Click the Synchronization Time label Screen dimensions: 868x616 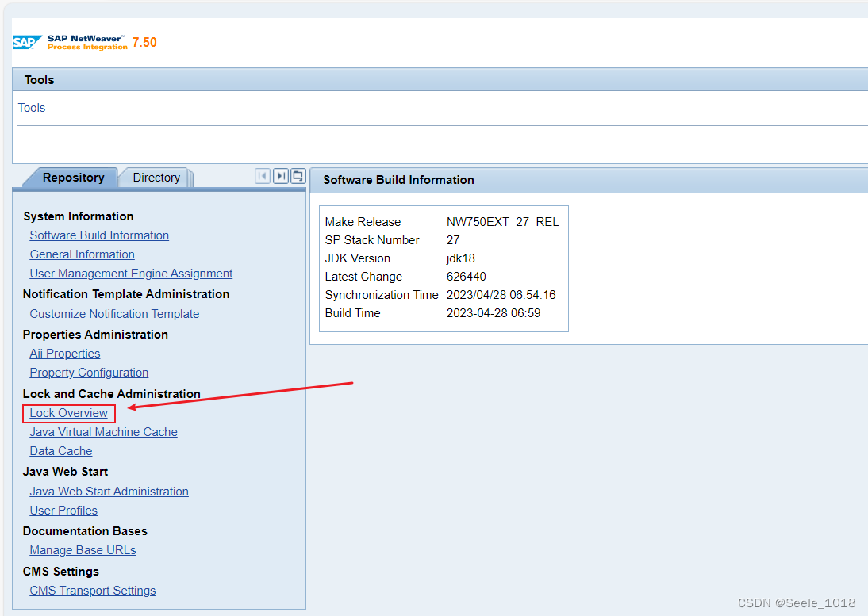pos(382,295)
